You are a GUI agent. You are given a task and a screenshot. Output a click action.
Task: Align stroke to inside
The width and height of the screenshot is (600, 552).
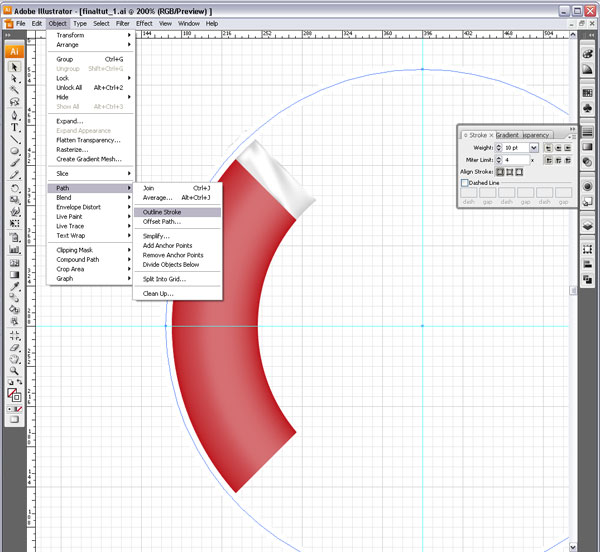tap(510, 172)
